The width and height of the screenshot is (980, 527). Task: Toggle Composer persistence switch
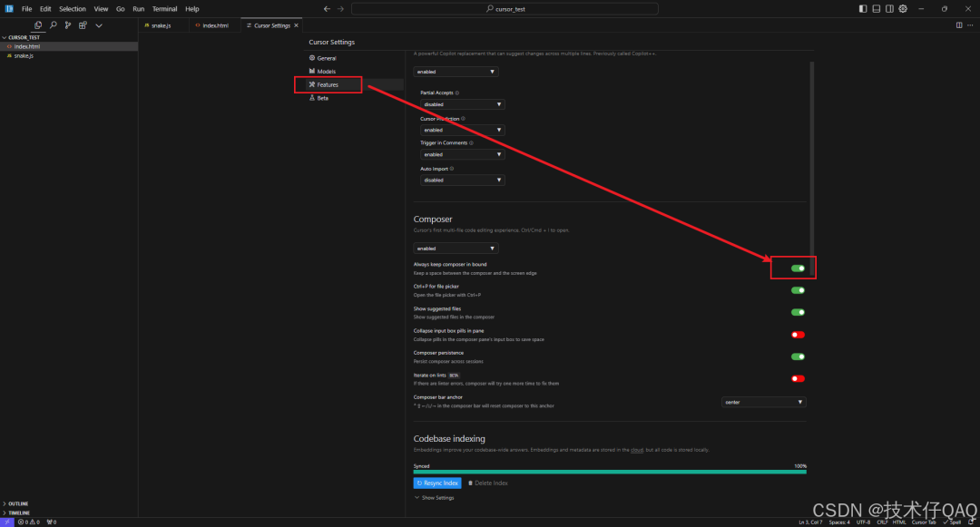coord(799,356)
